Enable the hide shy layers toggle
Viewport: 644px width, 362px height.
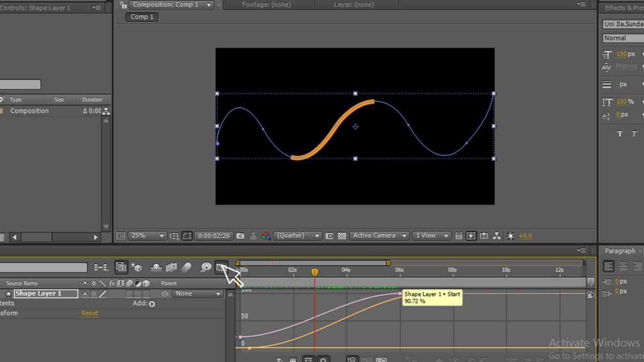[156, 267]
